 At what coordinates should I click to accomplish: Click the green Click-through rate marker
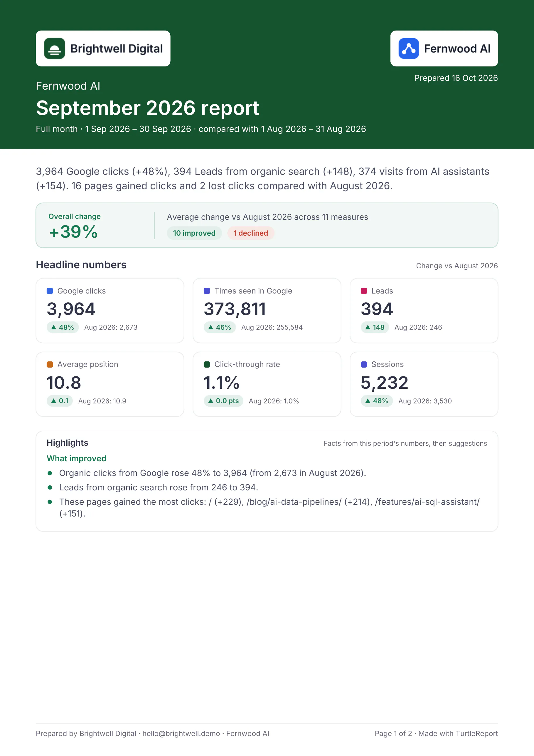tap(207, 364)
